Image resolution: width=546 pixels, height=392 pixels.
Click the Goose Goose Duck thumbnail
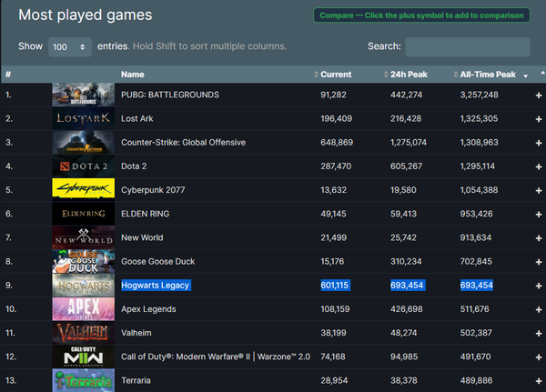click(83, 261)
